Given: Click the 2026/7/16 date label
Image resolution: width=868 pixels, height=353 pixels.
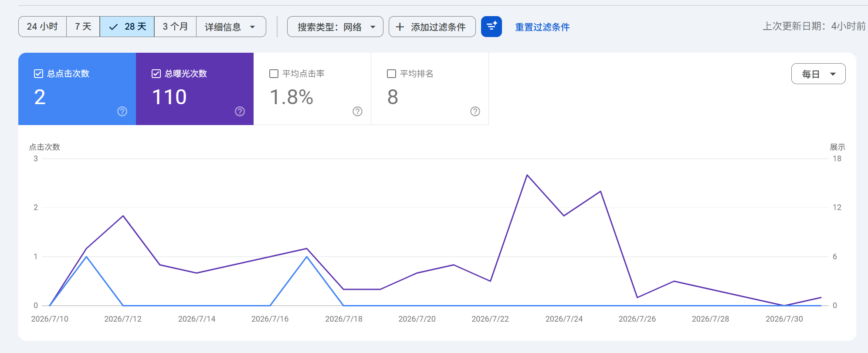Looking at the screenshot, I should coord(270,319).
